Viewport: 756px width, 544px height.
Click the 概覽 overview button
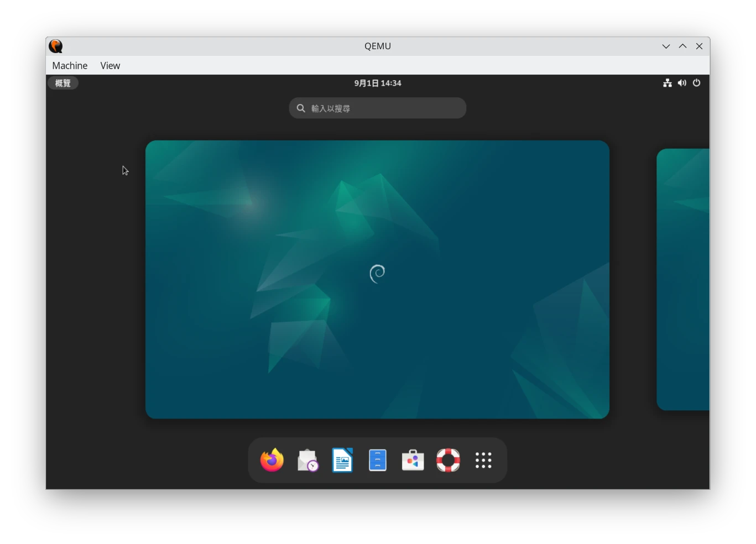click(x=63, y=83)
